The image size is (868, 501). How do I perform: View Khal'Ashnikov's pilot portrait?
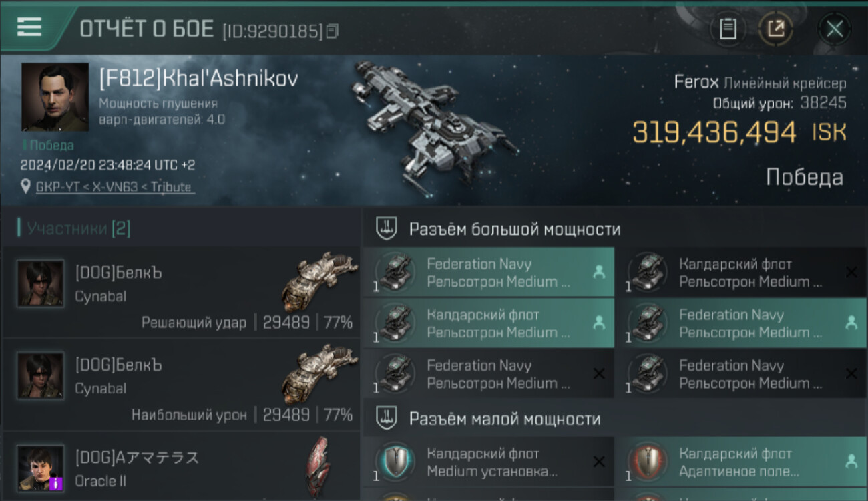pyautogui.click(x=55, y=98)
